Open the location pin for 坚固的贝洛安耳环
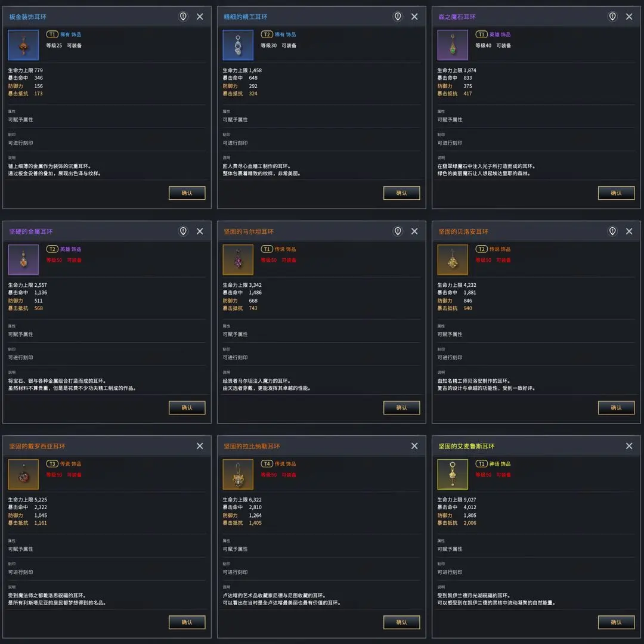The width and height of the screenshot is (644, 644). point(612,231)
